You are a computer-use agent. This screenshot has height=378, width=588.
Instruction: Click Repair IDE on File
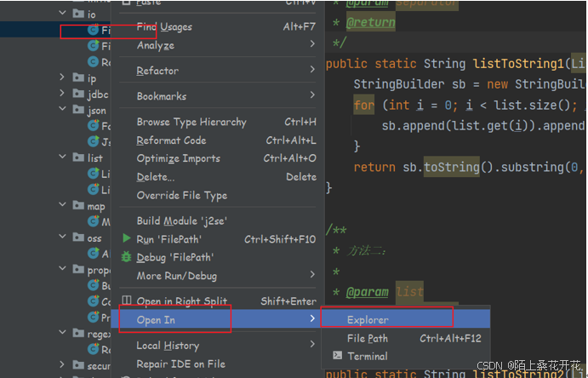[x=218, y=364]
